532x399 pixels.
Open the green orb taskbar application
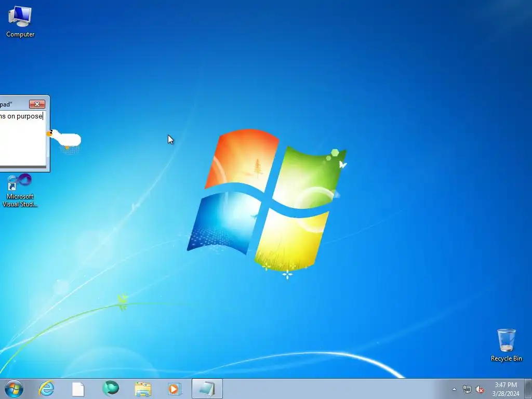111,389
